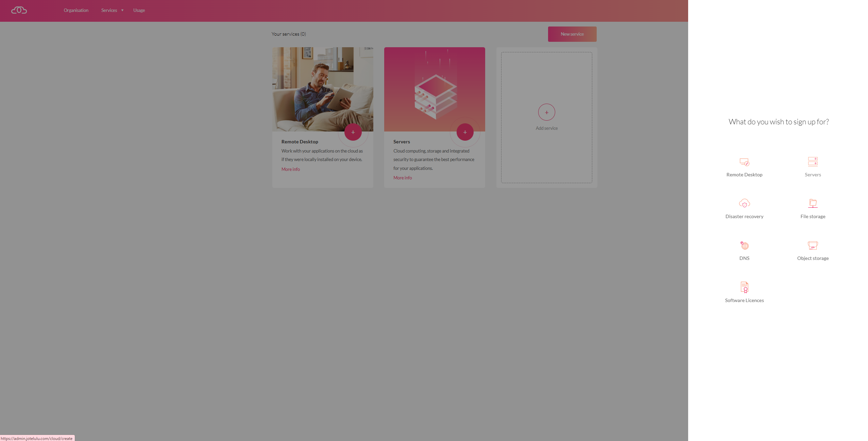Screen dimensions: 868x441
Task: Pick the Disaster recovery cloud icon
Action: 744,203
